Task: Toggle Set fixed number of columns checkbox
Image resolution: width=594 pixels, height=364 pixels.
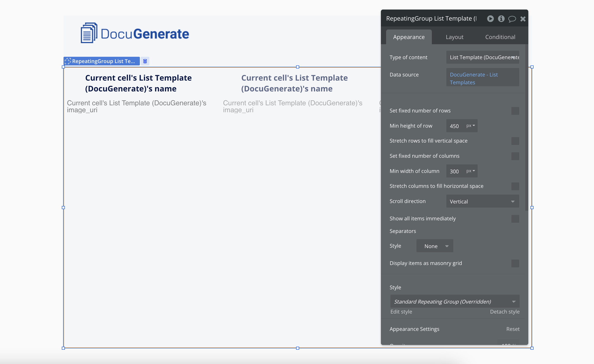Action: [x=515, y=156]
